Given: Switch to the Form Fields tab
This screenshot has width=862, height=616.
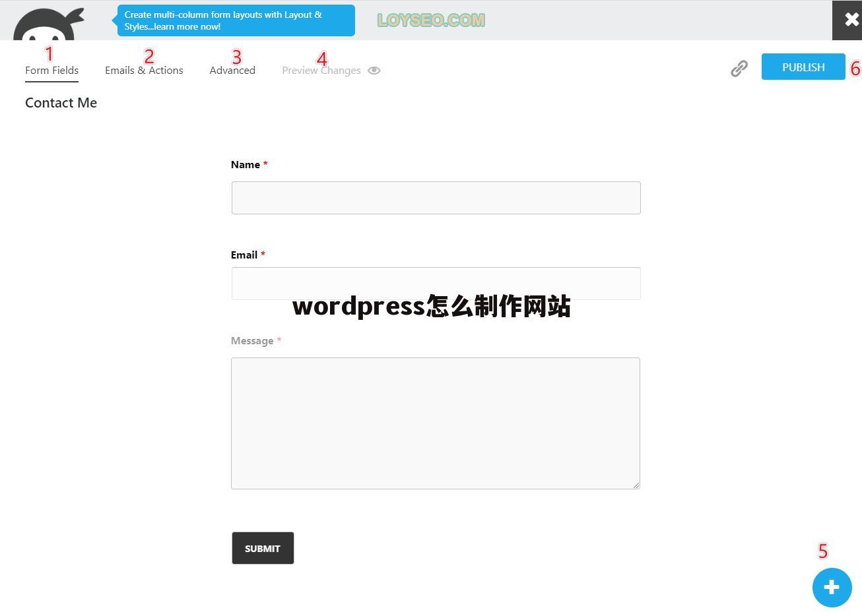Looking at the screenshot, I should click(x=51, y=71).
